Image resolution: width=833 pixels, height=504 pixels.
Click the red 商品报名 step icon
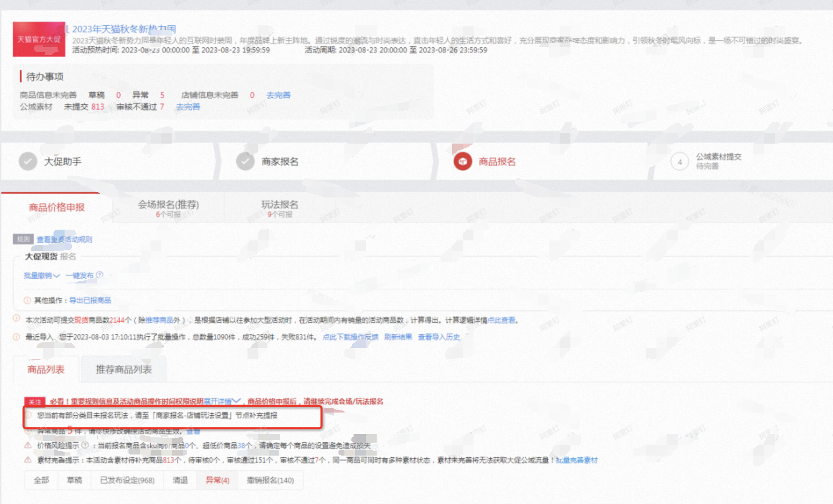tap(463, 161)
